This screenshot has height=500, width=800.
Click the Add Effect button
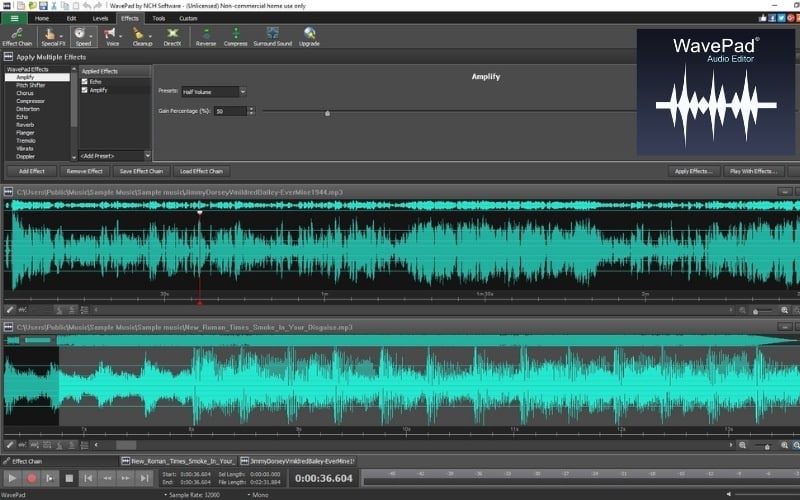click(32, 171)
